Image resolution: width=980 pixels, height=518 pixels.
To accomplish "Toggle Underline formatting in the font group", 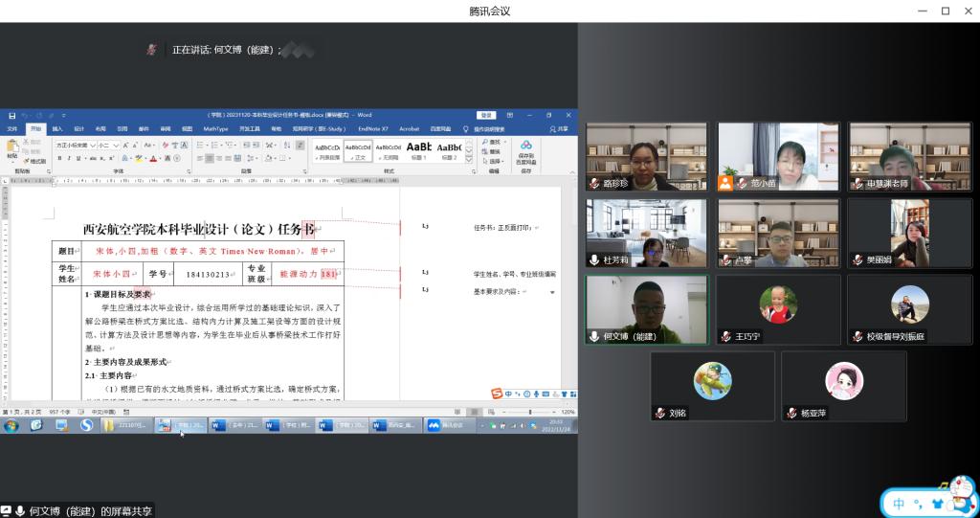I will (x=78, y=158).
